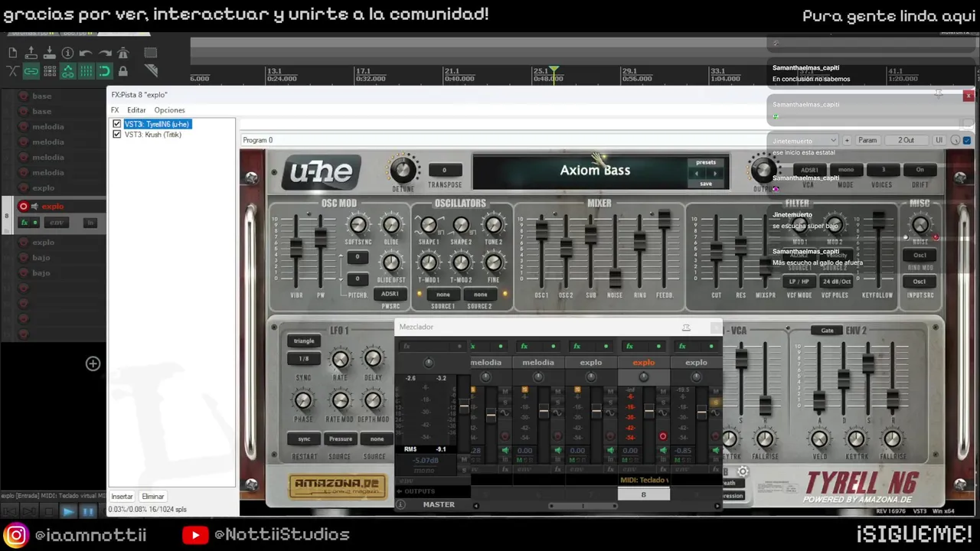
Task: Uncheck VST3: TyrellN6 checkbox
Action: (x=116, y=124)
